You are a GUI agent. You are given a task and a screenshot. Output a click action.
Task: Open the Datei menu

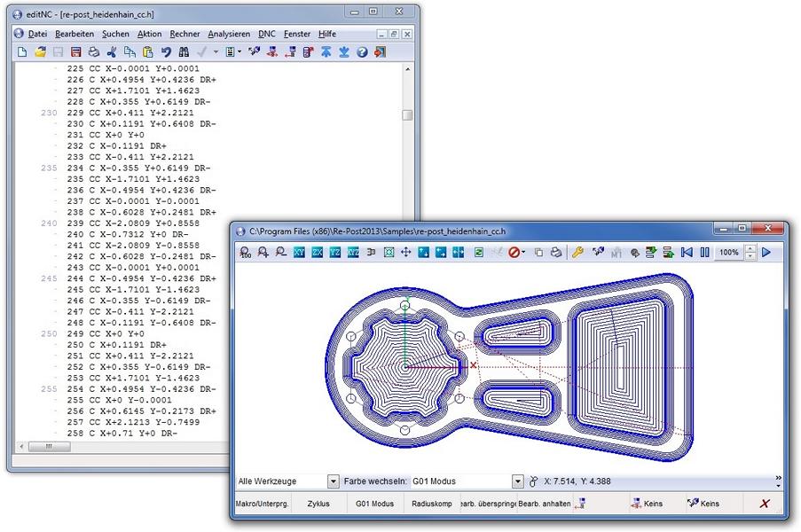point(37,34)
